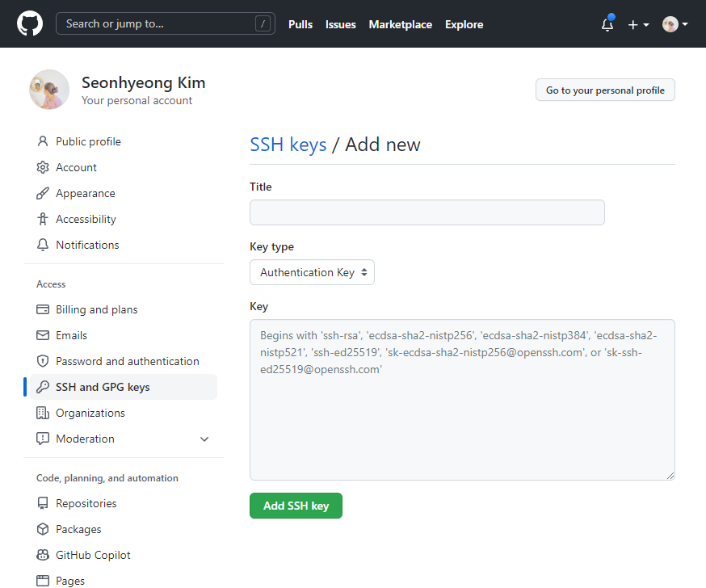Click the slash shortcut icon in search
The image size is (706, 588).
pyautogui.click(x=263, y=23)
